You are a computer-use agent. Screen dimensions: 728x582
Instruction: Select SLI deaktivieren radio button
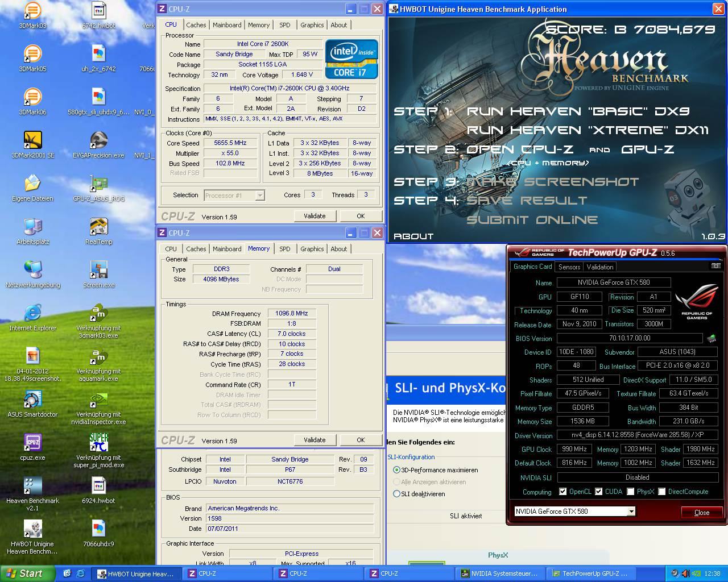click(x=396, y=494)
